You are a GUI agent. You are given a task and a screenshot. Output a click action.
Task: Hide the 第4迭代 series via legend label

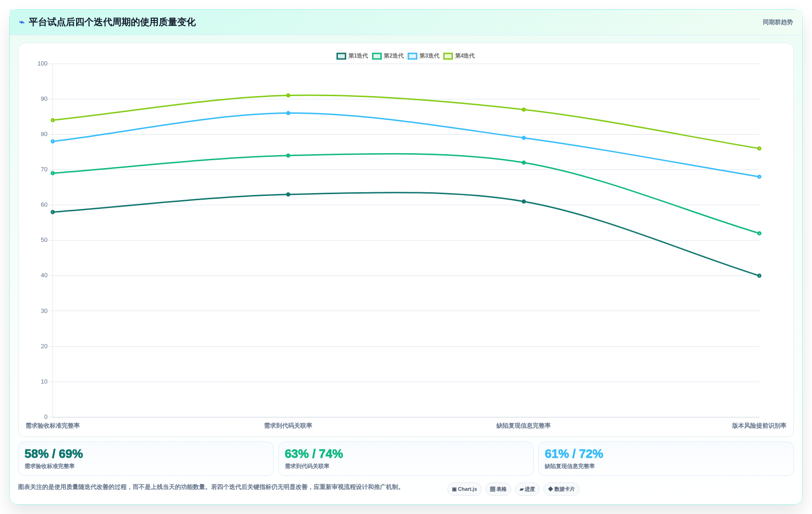(465, 56)
